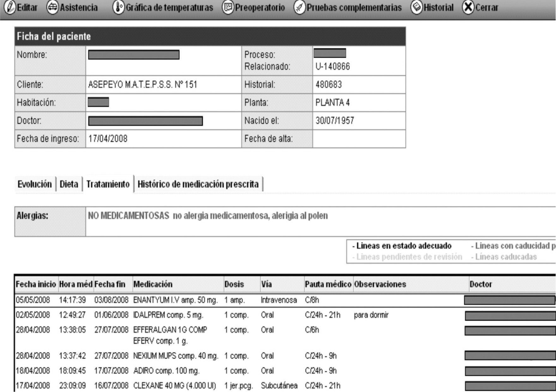The width and height of the screenshot is (556, 392).
Task: Select the CLEXANE 40 MG medication line
Action: click(174, 386)
